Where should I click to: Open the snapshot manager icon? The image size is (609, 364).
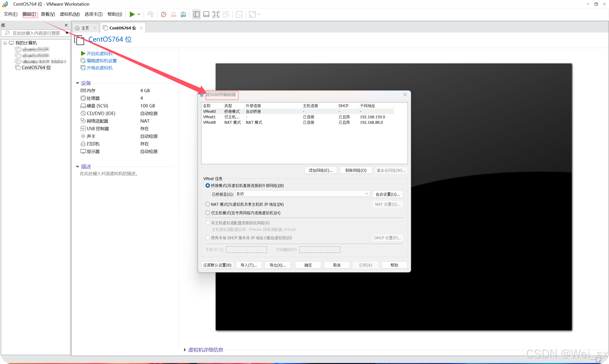(183, 14)
